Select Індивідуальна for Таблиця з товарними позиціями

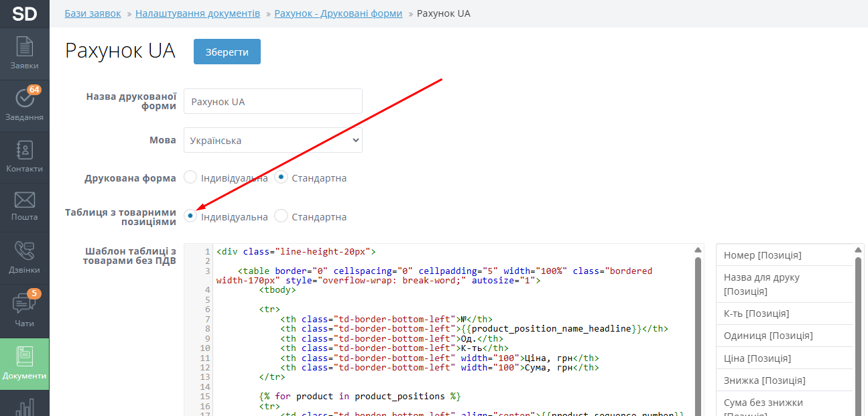pos(191,216)
